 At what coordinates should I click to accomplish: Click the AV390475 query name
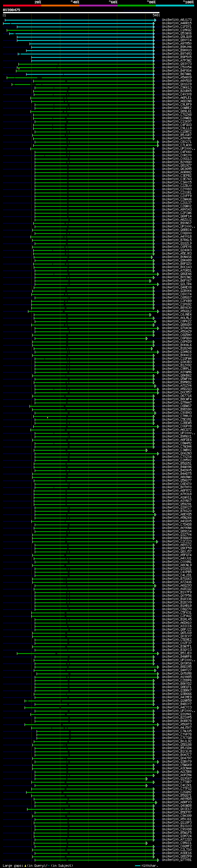pyautogui.click(x=11, y=10)
